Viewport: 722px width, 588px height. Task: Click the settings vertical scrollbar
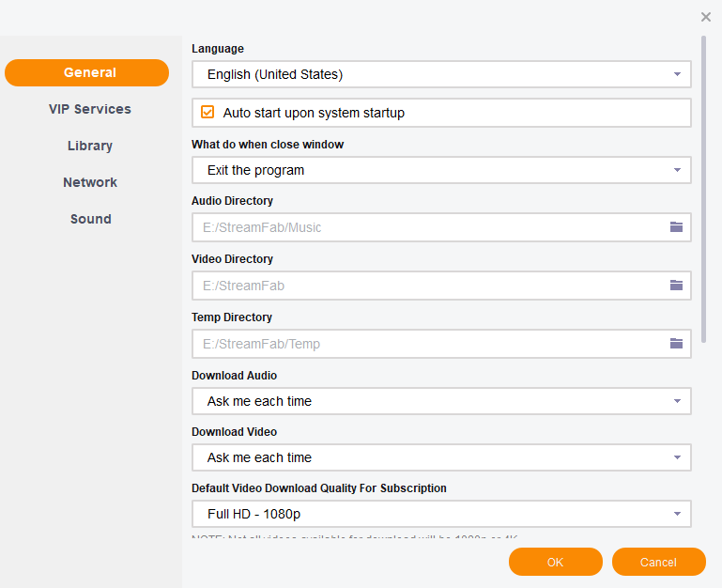(x=704, y=188)
